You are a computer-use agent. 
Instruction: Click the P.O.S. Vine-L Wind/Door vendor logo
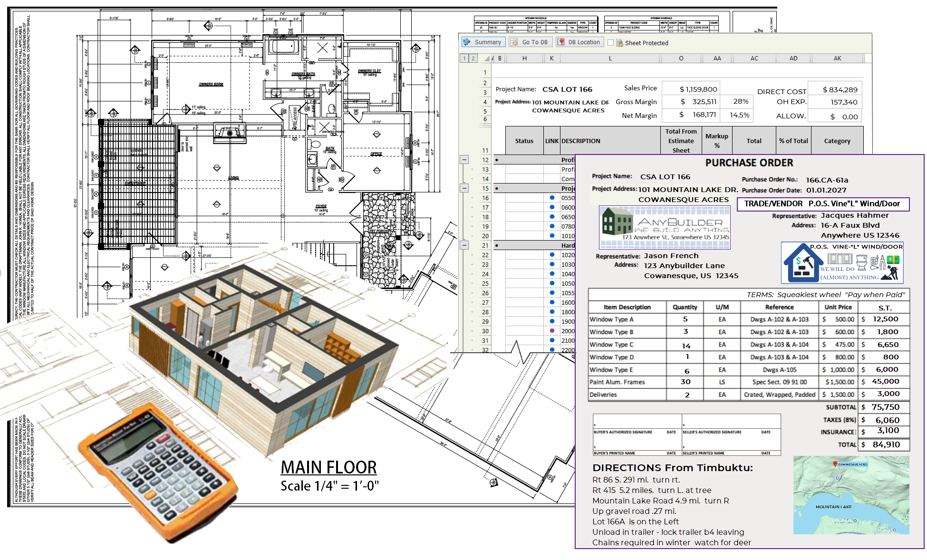pos(842,262)
